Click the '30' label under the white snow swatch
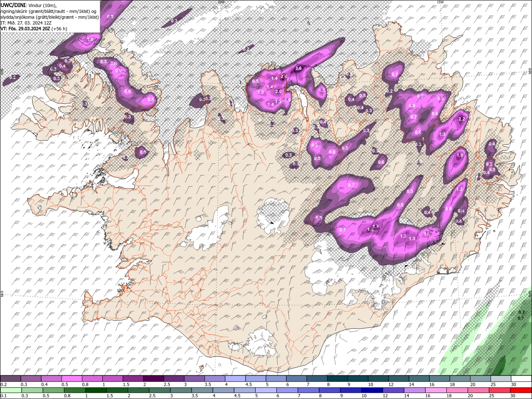 [x=513, y=384]
